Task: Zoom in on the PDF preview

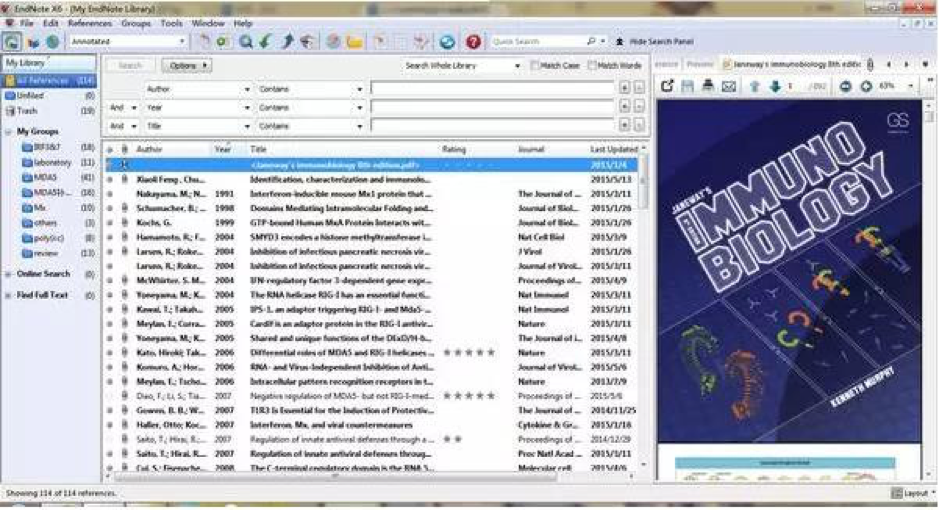Action: point(865,86)
